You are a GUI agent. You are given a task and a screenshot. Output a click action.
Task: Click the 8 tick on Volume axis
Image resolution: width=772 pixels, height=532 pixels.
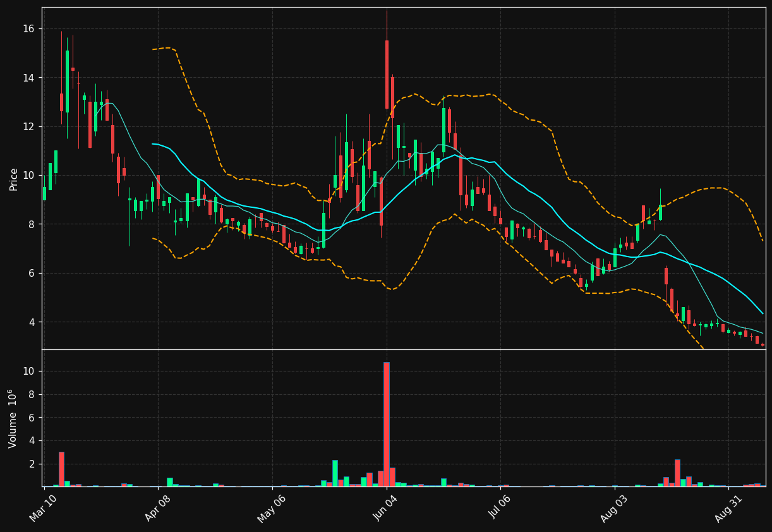point(32,395)
